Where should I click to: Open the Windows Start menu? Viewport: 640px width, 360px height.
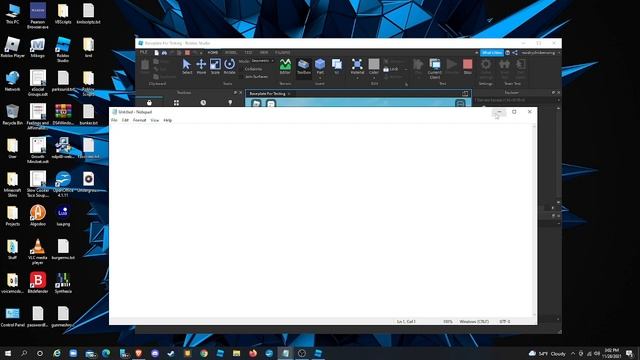(x=7, y=353)
